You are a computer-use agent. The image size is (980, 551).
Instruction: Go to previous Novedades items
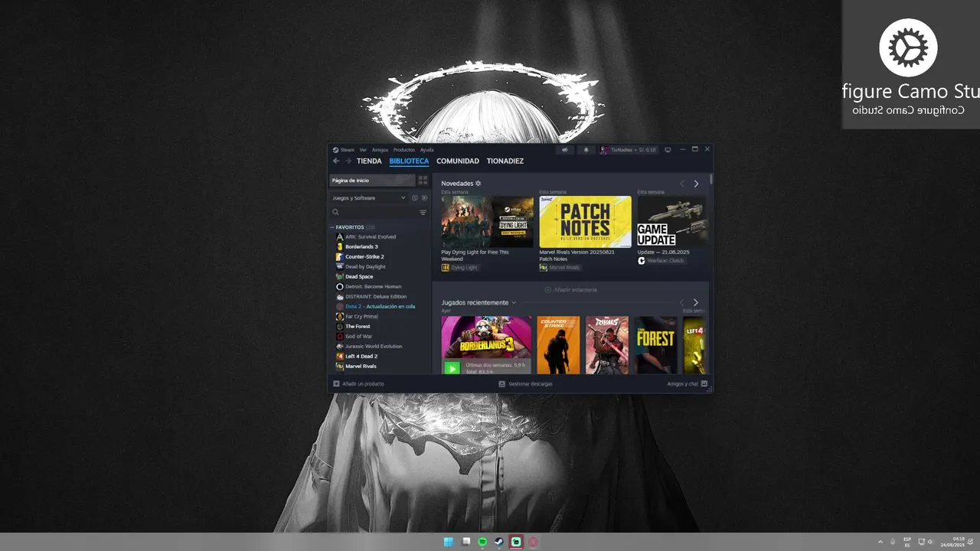pyautogui.click(x=682, y=184)
